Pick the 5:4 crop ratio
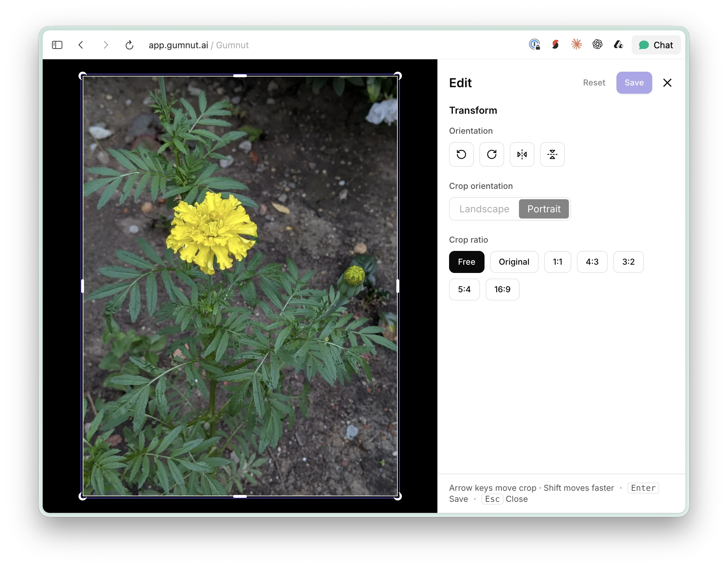728x568 pixels. tap(464, 290)
